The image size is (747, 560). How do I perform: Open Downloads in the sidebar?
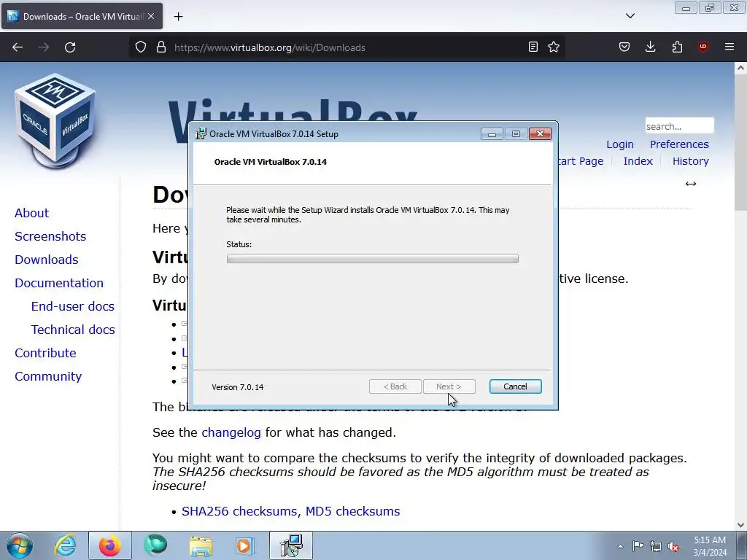tap(46, 260)
